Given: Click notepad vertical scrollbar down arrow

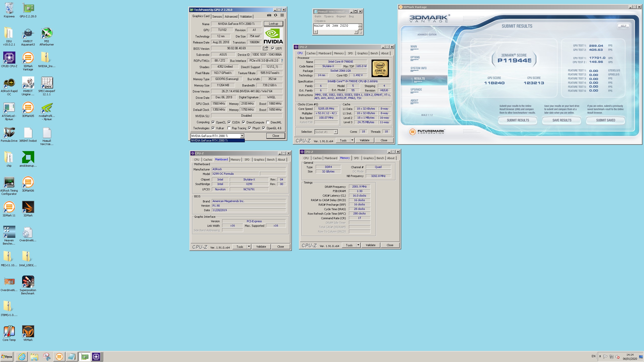Looking at the screenshot, I should (x=360, y=28).
